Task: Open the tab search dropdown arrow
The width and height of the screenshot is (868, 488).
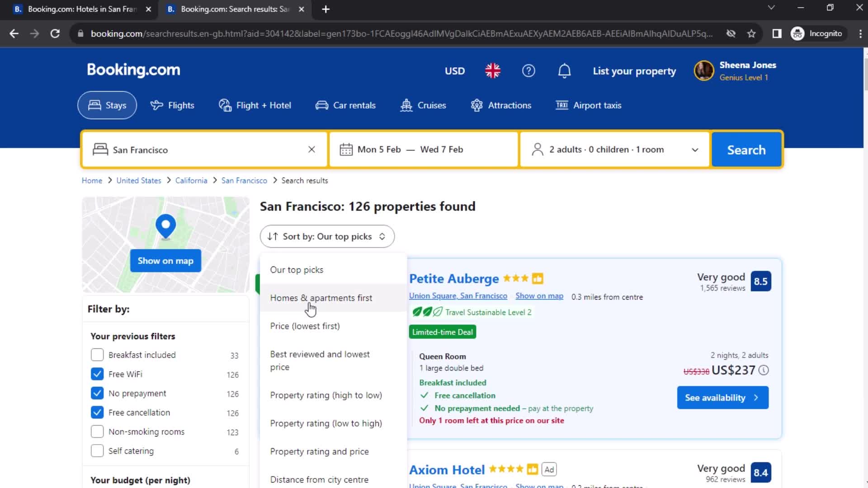Action: coord(771,8)
